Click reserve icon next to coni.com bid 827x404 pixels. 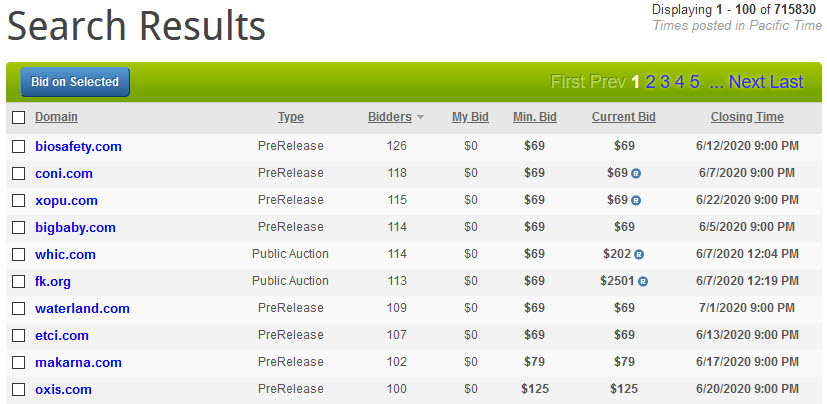[x=636, y=174]
